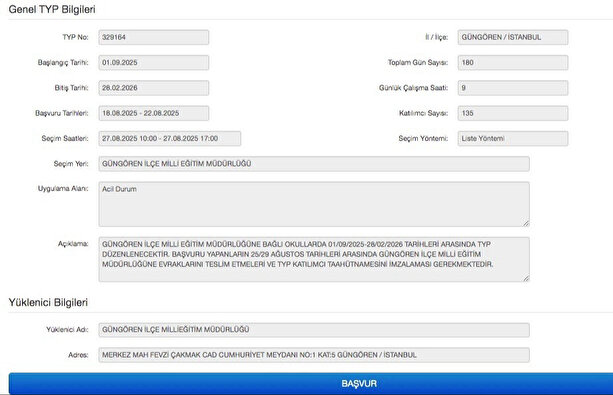Viewport: 613px width, 395px height.
Task: Select the Başvuru Tarihleri field
Action: click(x=154, y=113)
